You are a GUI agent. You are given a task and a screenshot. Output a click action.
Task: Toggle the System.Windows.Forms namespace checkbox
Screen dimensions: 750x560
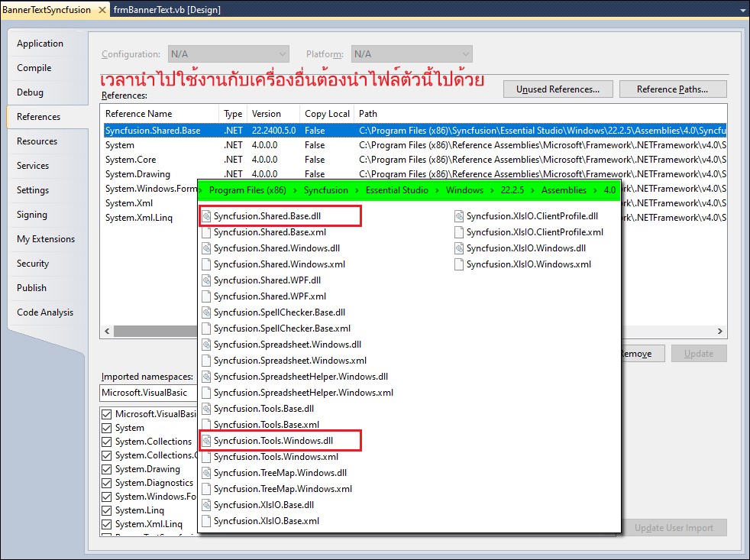(106, 497)
